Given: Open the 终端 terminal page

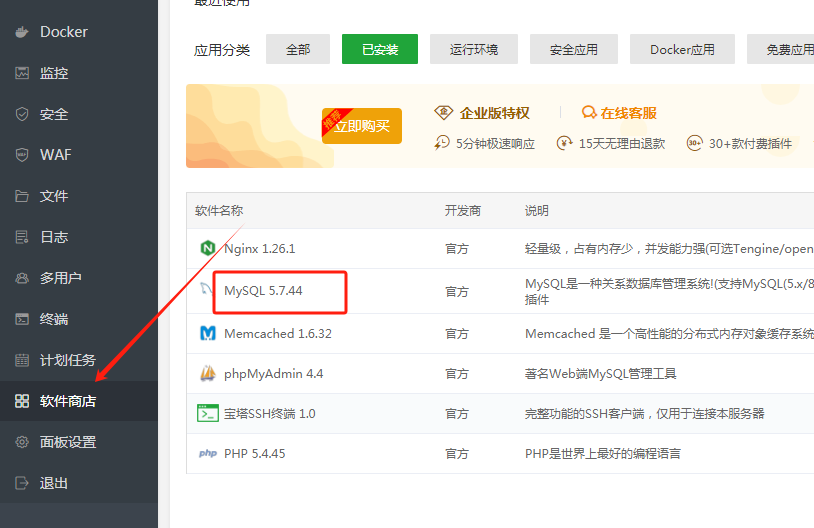Looking at the screenshot, I should click(x=79, y=319).
